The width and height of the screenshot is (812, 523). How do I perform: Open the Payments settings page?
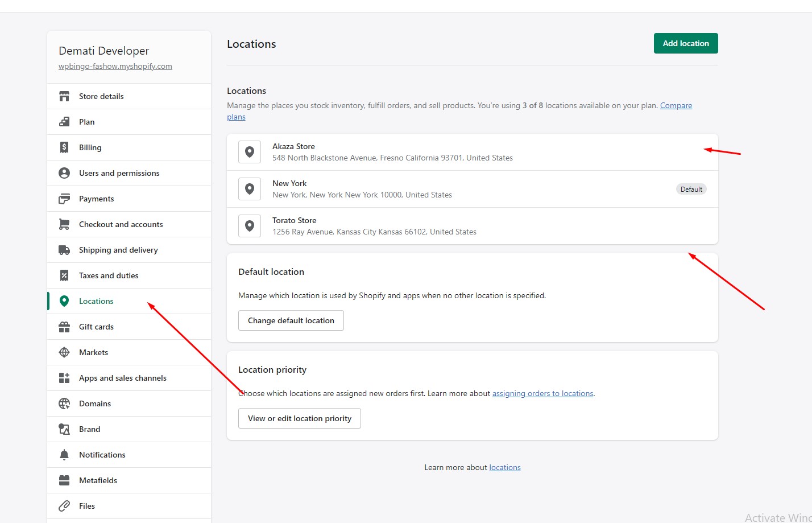pyautogui.click(x=96, y=199)
